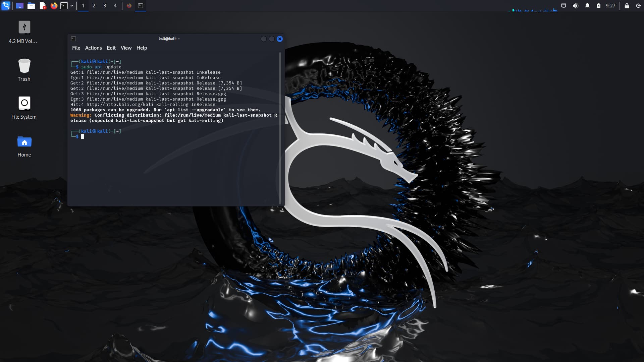Open the terminal View menu
The width and height of the screenshot is (644, 362).
pyautogui.click(x=126, y=48)
